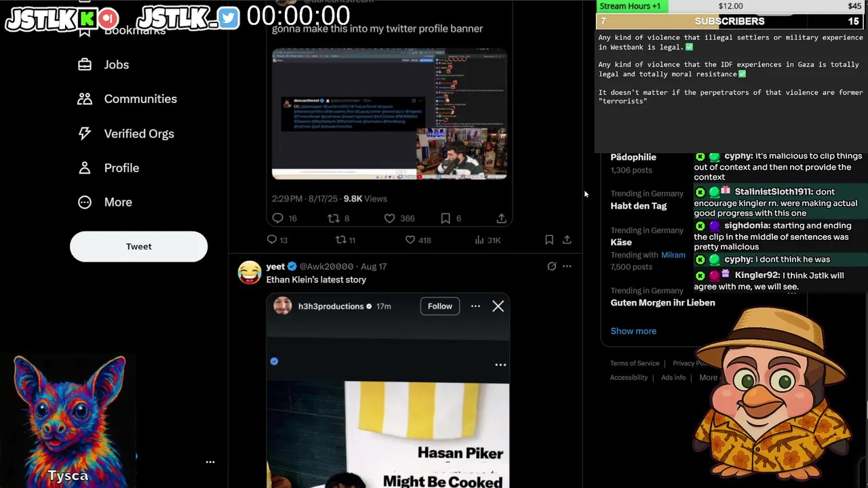Share the quoted tweet via upload icon
868x488 pixels.
click(501, 218)
